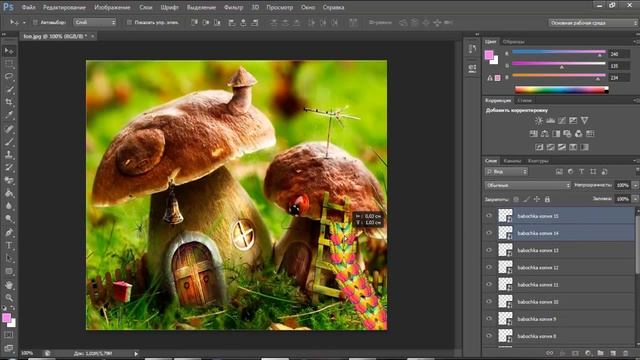Open the Фильтр menu
The image size is (640, 360).
pyautogui.click(x=233, y=7)
